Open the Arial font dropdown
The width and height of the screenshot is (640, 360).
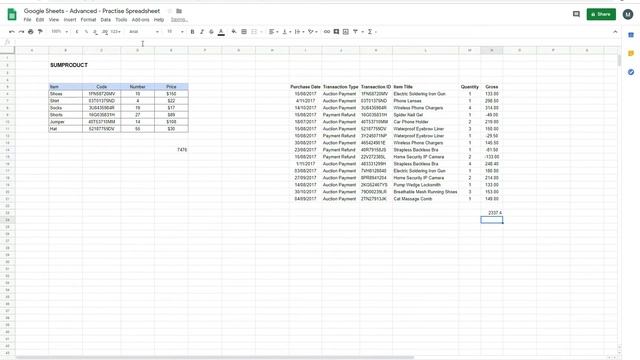point(144,31)
